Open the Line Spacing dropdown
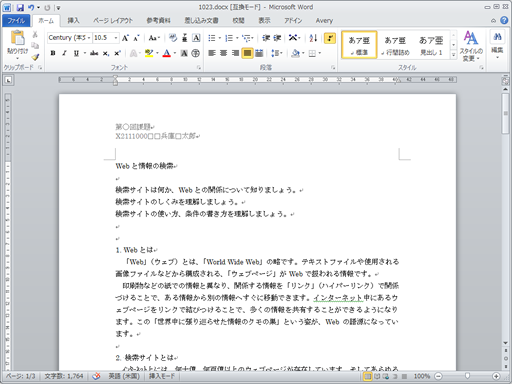The height and width of the screenshot is (384, 512). 277,53
